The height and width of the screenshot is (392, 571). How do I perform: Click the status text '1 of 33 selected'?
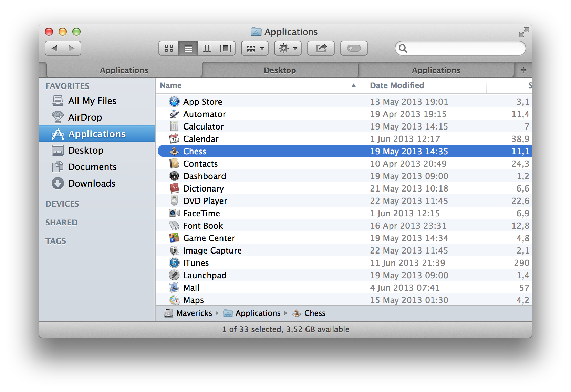(252, 329)
